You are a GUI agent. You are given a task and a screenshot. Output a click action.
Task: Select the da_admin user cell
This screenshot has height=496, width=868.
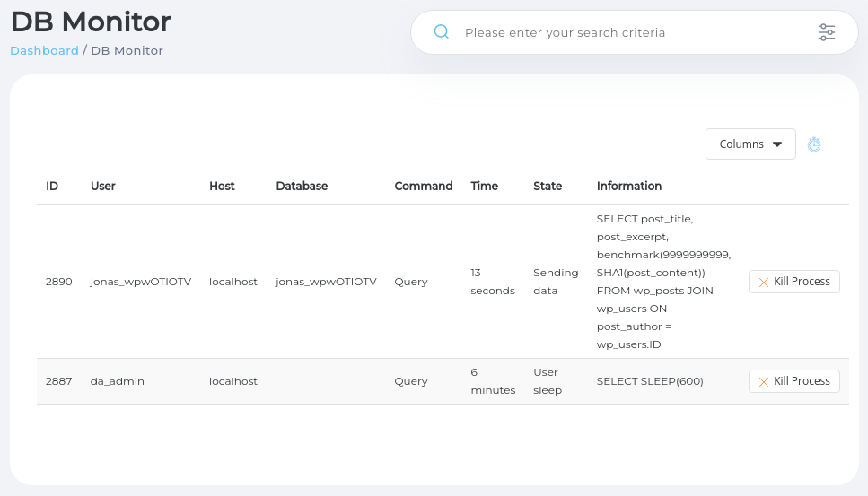coord(118,381)
